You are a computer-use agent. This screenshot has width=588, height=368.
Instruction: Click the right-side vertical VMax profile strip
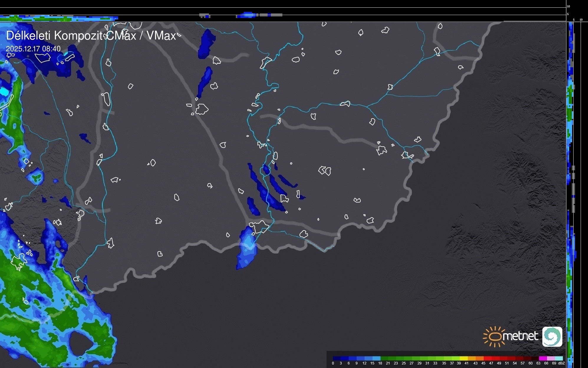point(570,177)
